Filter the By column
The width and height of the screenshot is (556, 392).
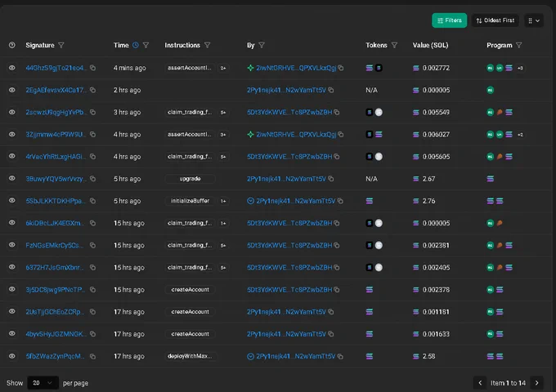[x=262, y=46]
